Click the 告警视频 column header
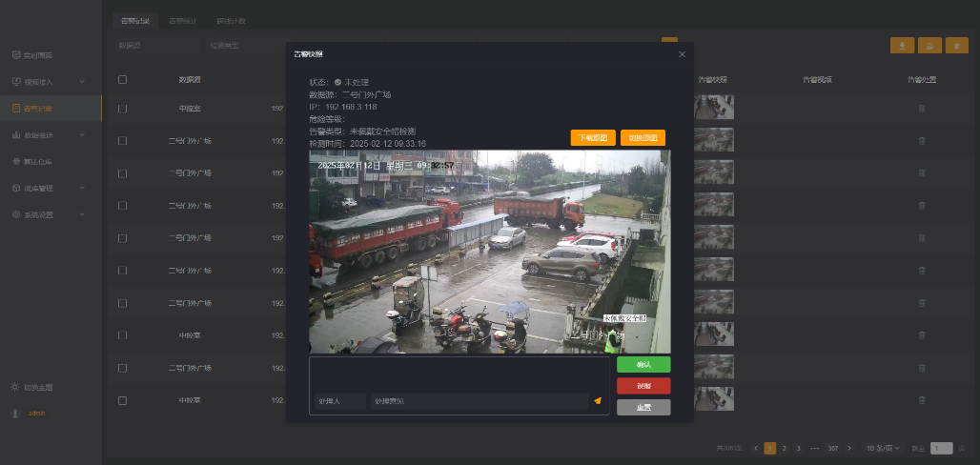Screen dimensions: 980x465 tap(817, 79)
